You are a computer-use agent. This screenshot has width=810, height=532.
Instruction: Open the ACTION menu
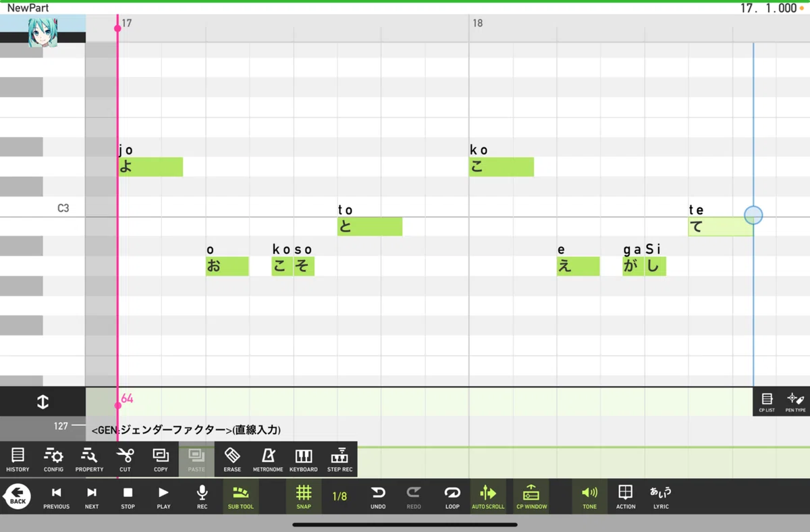(x=626, y=497)
